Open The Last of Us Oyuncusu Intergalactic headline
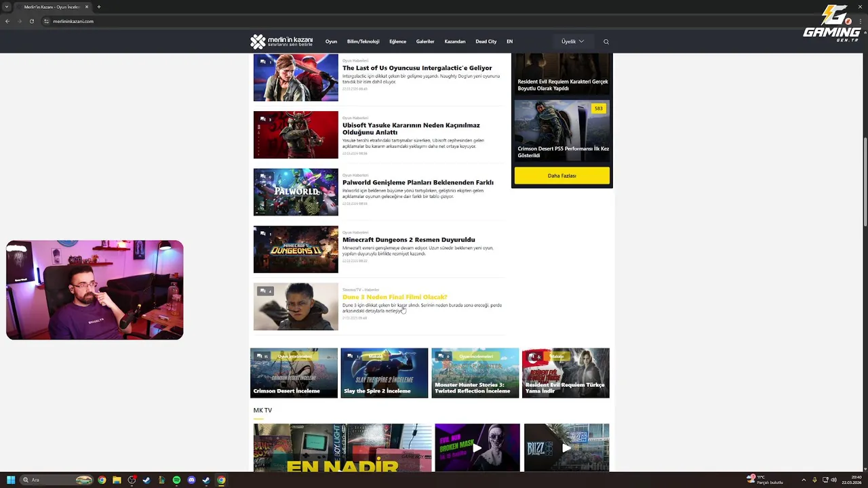The image size is (868, 488). point(417,68)
